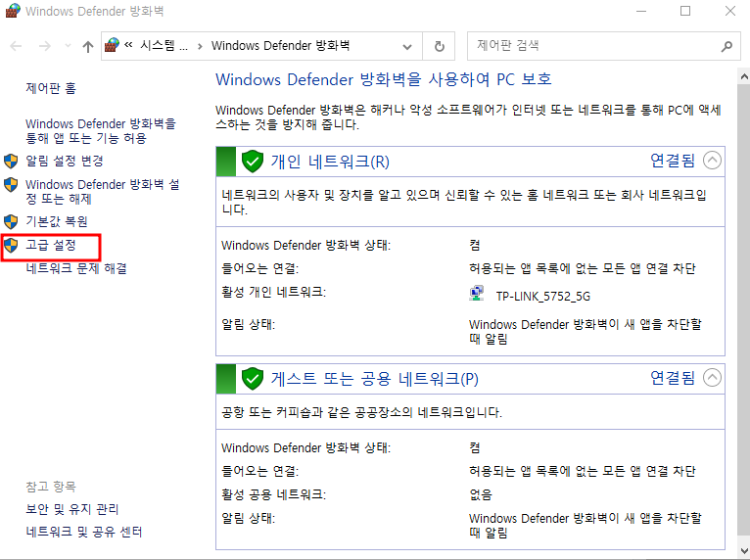Click the firewall icon in the title bar
This screenshot has height=560, width=750.
click(12, 11)
